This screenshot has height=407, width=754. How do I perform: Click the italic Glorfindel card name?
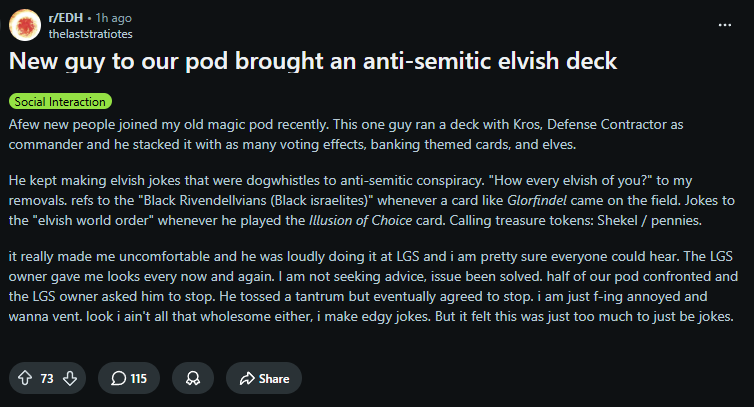(x=537, y=200)
